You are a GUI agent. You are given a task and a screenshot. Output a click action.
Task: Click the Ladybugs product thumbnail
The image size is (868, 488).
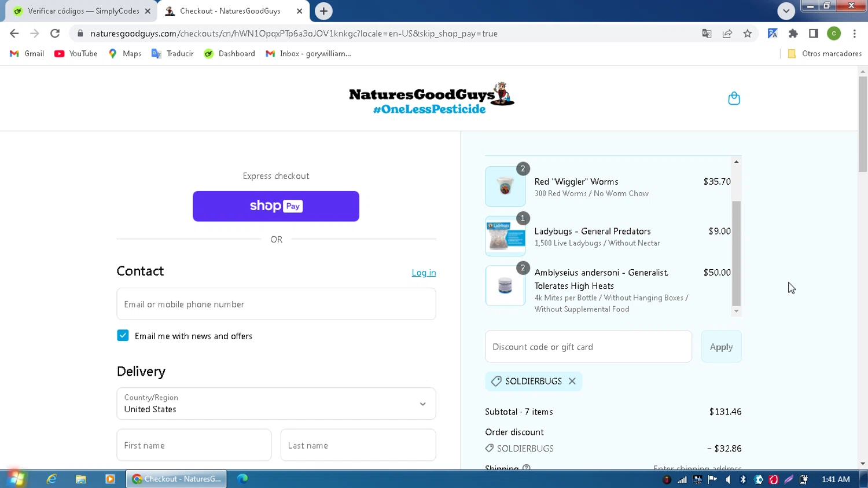505,236
